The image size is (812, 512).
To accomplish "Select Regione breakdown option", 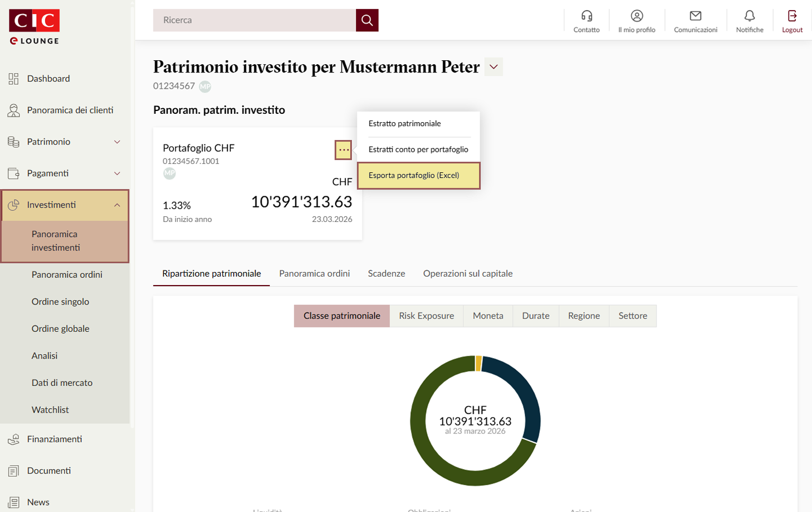I will 583,316.
